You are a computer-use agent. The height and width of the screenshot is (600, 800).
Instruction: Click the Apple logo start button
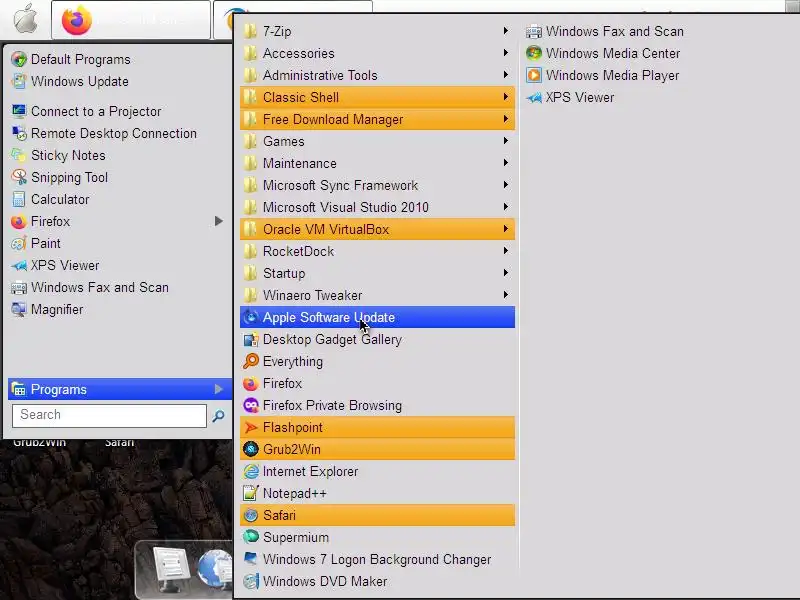point(26,19)
